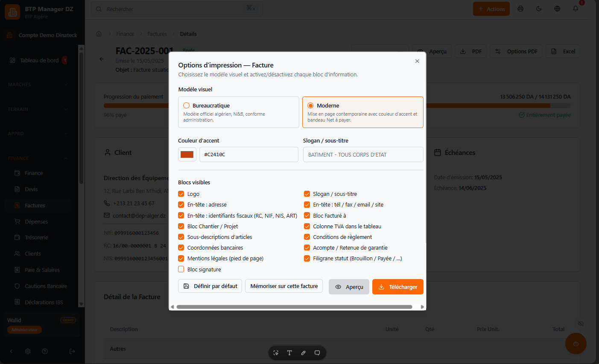Click the home breadcrumb icon
The width and height of the screenshot is (599, 364).
coord(99,34)
